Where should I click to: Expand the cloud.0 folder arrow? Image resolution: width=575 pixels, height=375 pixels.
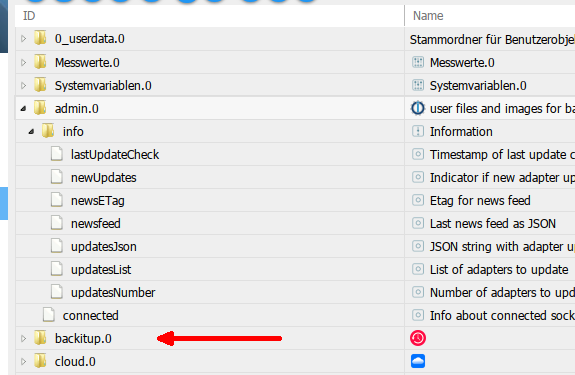(x=23, y=361)
